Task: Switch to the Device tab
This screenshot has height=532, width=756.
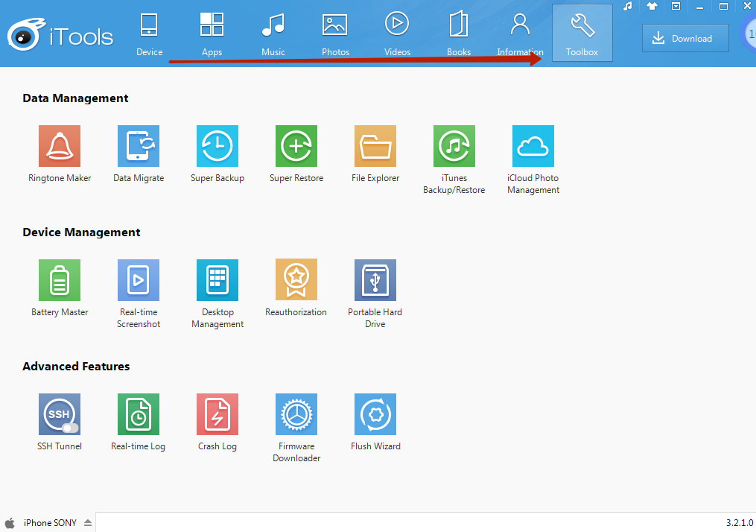Action: (149, 34)
